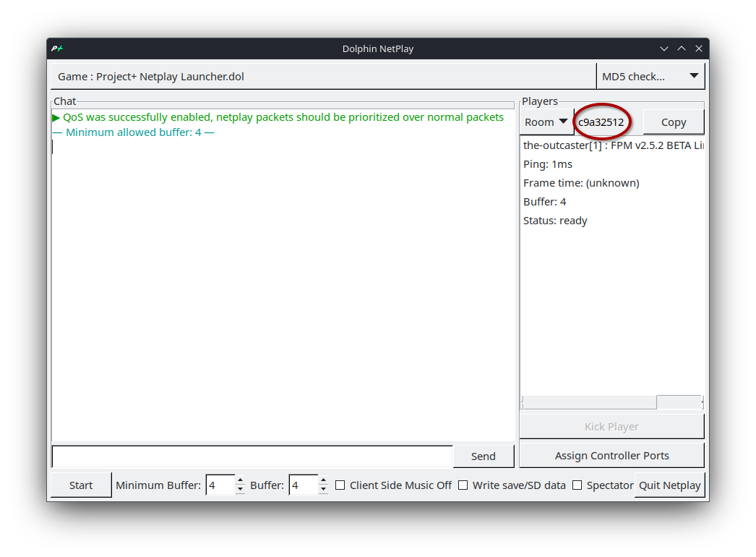
Task: Click the Minimum allowed buffer: 4 message
Action: click(x=133, y=132)
